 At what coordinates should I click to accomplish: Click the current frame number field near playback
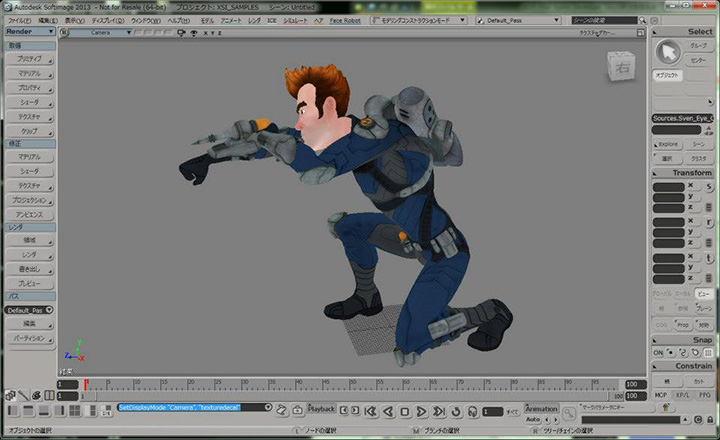click(x=493, y=412)
